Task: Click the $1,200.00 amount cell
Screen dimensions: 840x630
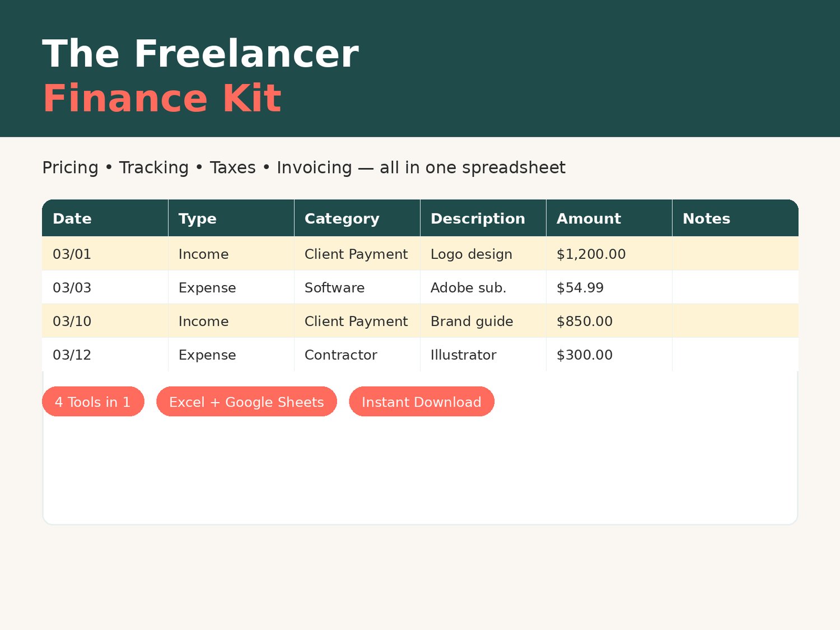Action: pos(609,254)
